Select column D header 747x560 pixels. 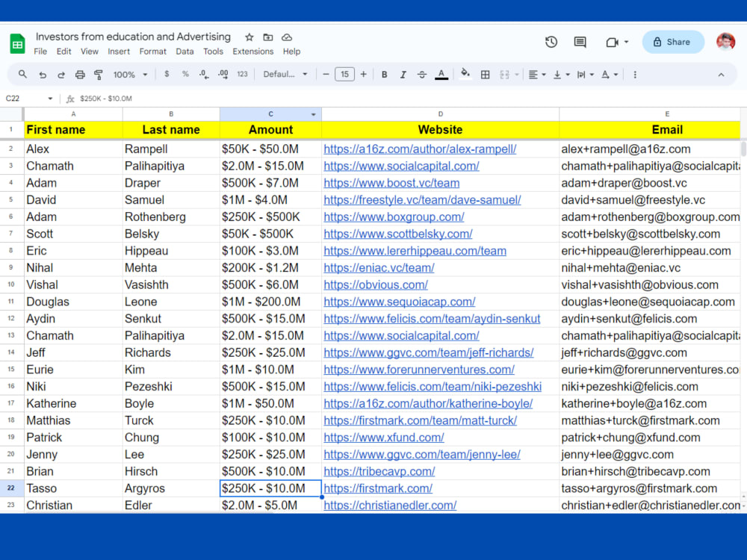pos(440,114)
